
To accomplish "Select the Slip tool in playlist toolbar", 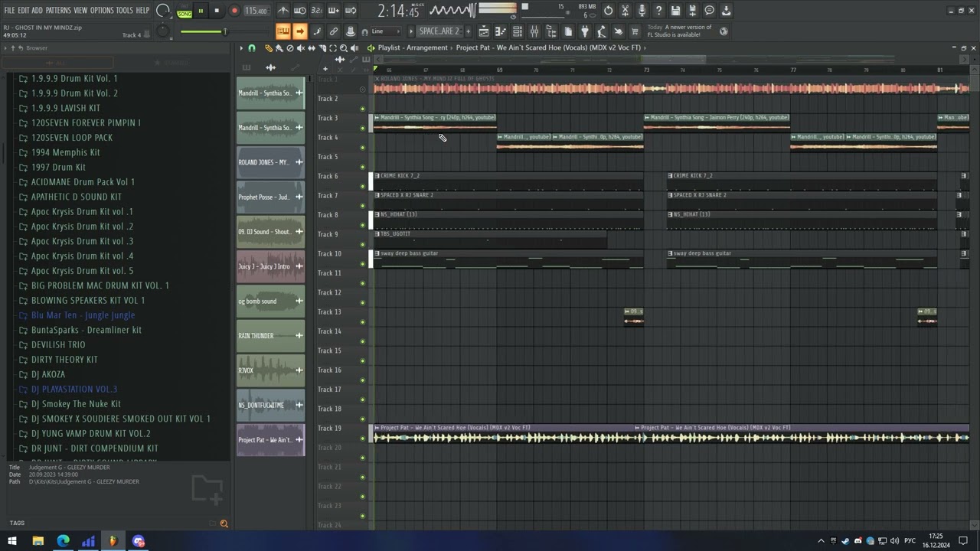I will tap(312, 48).
